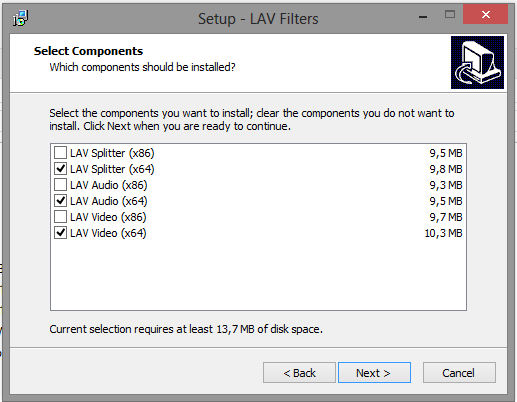Minimize the setup window

pyautogui.click(x=423, y=15)
